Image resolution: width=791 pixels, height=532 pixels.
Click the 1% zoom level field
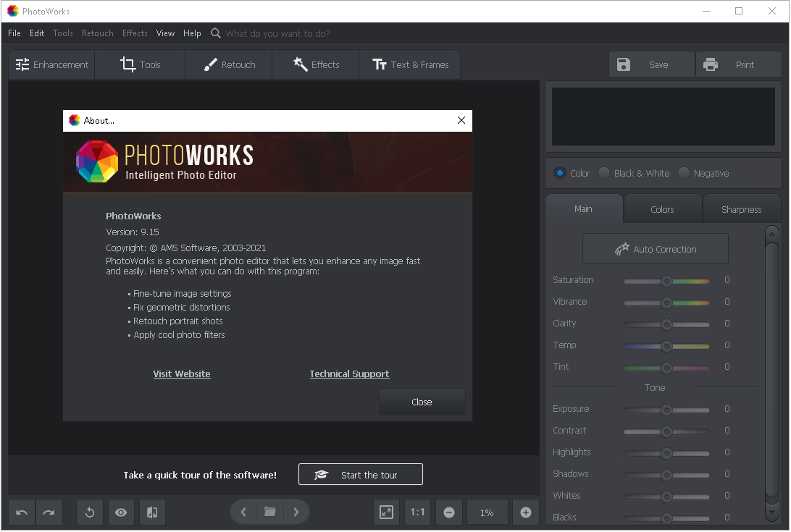(487, 512)
